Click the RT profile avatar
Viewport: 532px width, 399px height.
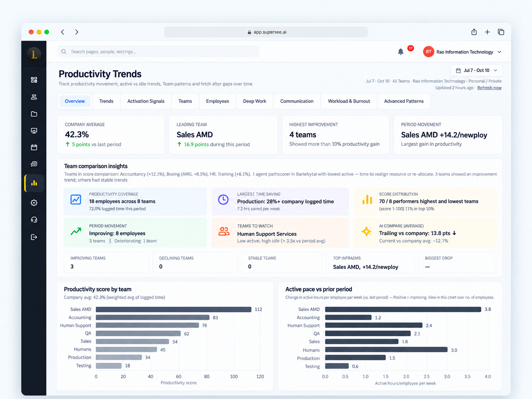click(428, 52)
